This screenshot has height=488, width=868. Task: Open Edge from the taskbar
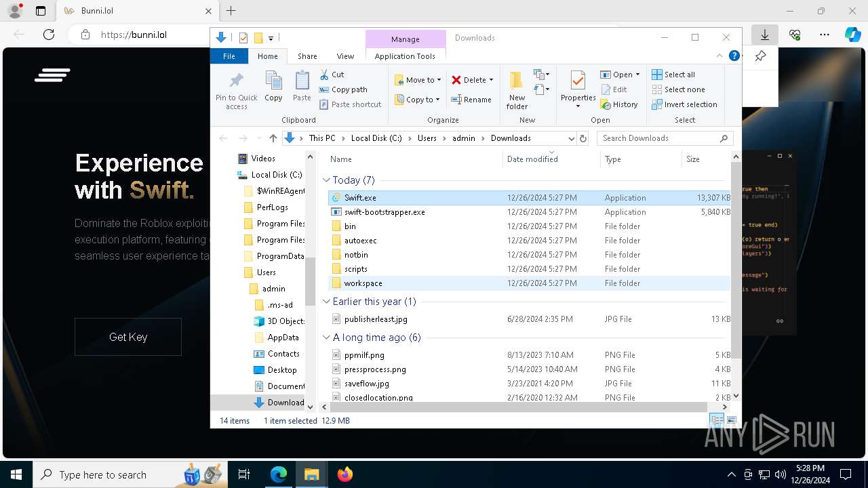pyautogui.click(x=279, y=474)
